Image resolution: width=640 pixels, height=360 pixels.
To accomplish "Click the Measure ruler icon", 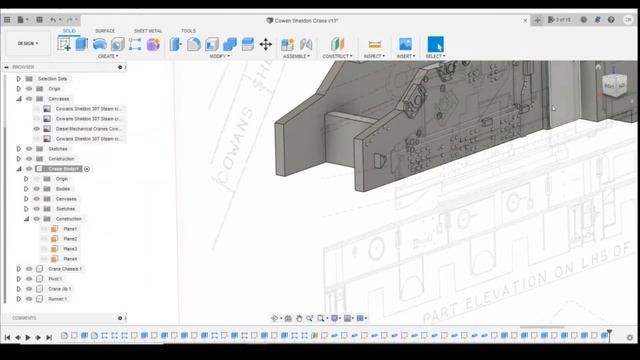I will pyautogui.click(x=374, y=44).
